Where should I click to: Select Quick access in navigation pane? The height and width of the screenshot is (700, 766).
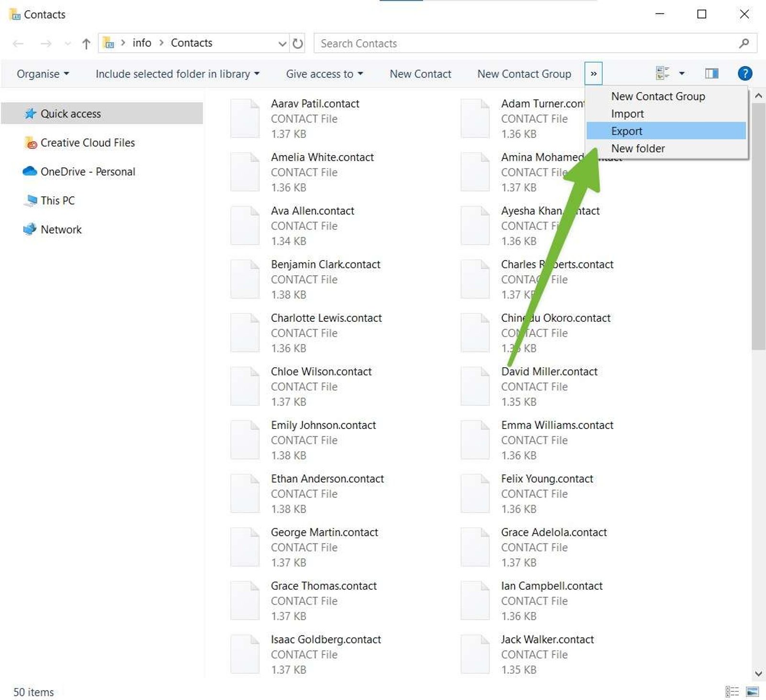click(x=102, y=113)
